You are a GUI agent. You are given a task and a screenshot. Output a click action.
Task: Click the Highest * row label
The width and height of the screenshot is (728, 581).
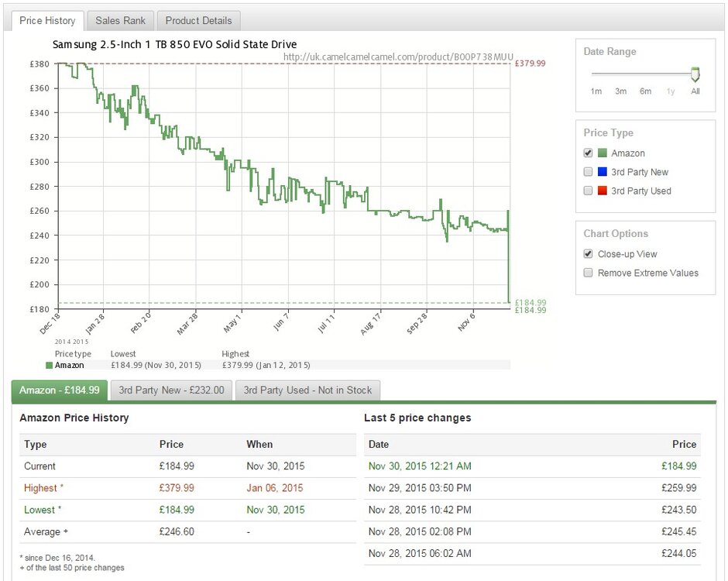click(43, 488)
